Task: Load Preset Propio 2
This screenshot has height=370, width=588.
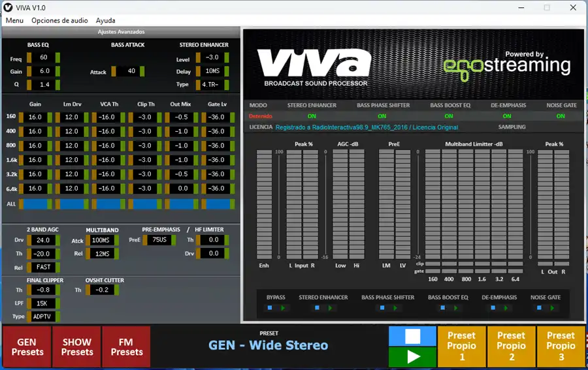Action: pyautogui.click(x=511, y=347)
